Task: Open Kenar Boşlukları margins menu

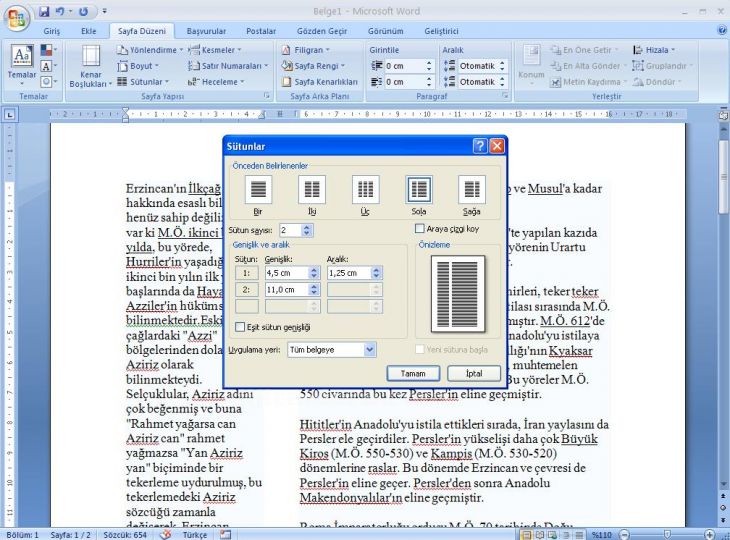Action: point(91,66)
